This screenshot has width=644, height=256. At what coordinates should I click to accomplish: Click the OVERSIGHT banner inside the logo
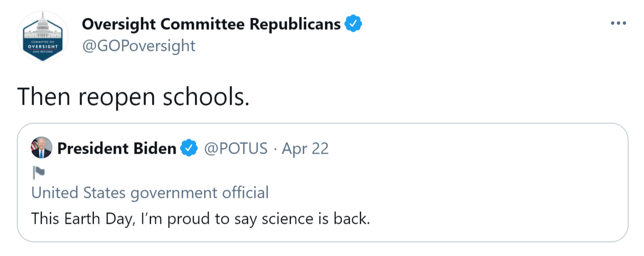pos(43,46)
